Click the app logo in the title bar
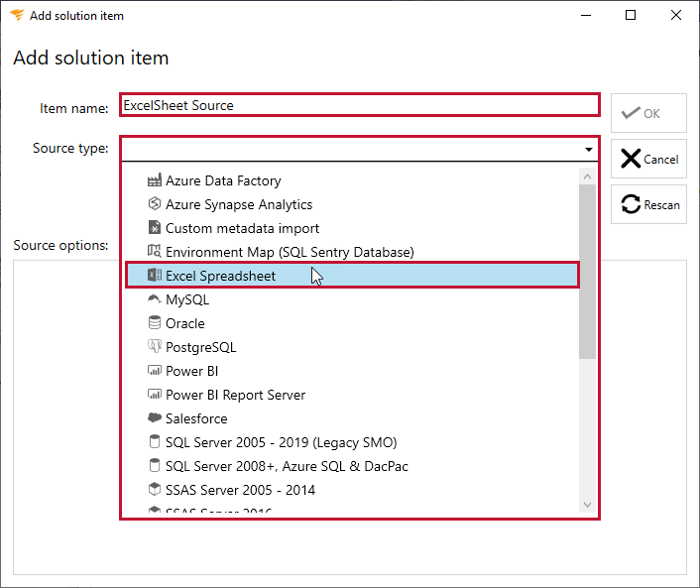 coord(17,15)
